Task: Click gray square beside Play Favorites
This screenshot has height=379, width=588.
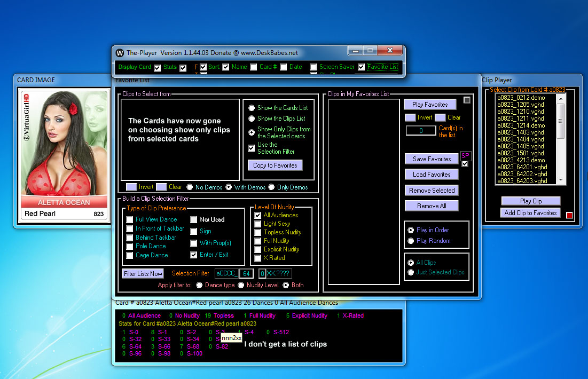Action: (x=467, y=100)
